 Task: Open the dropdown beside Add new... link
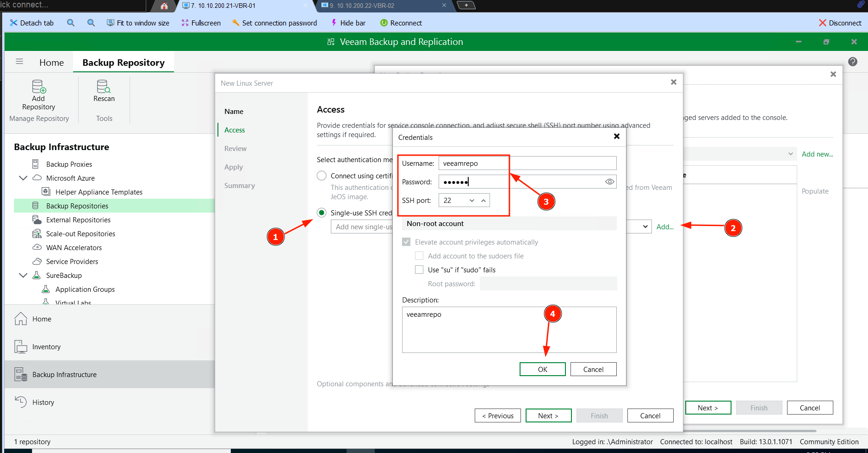(x=790, y=154)
